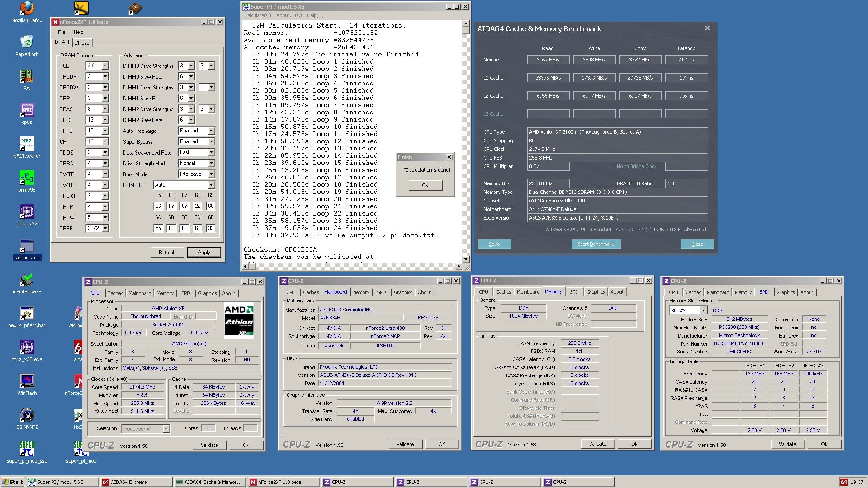Open the Windows Start button
This screenshot has height=488, width=868.
[12, 482]
